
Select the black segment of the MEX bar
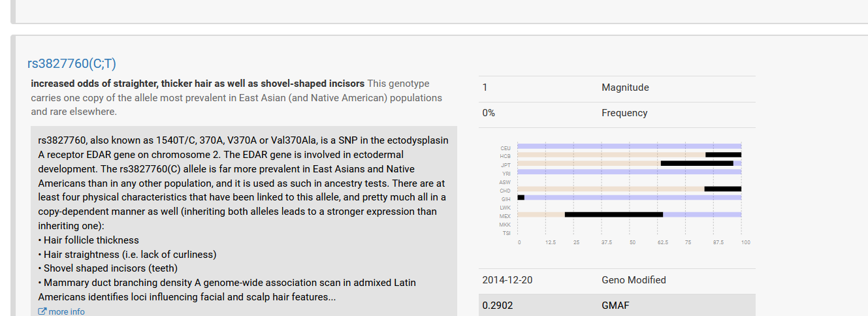click(x=614, y=214)
